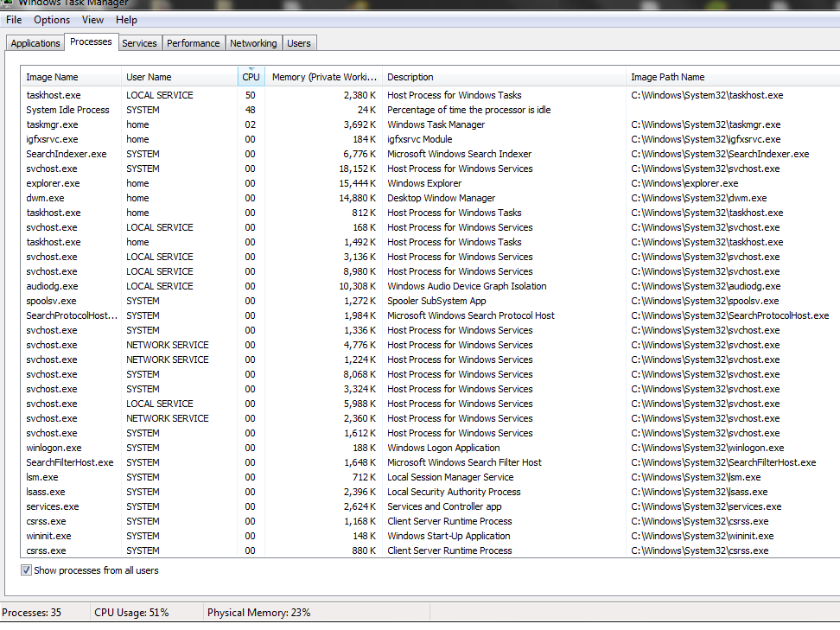Select the dwm.exe process
Viewport: 840px width, 630px height.
coord(430,198)
